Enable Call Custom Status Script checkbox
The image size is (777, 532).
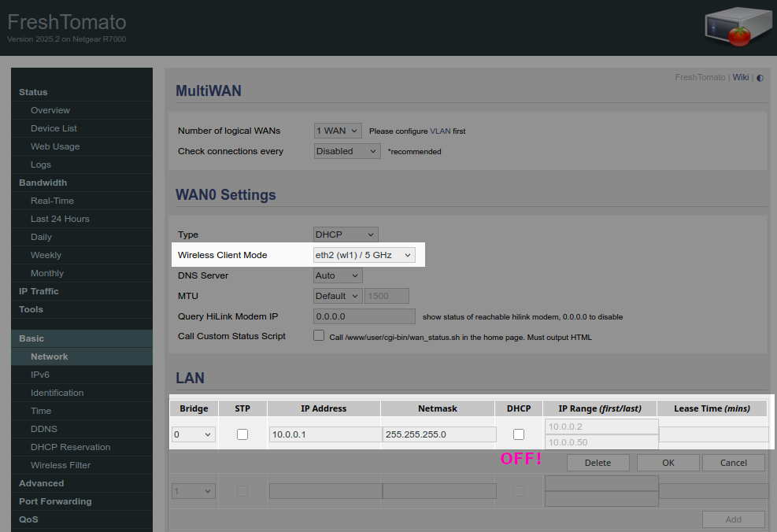[319, 336]
